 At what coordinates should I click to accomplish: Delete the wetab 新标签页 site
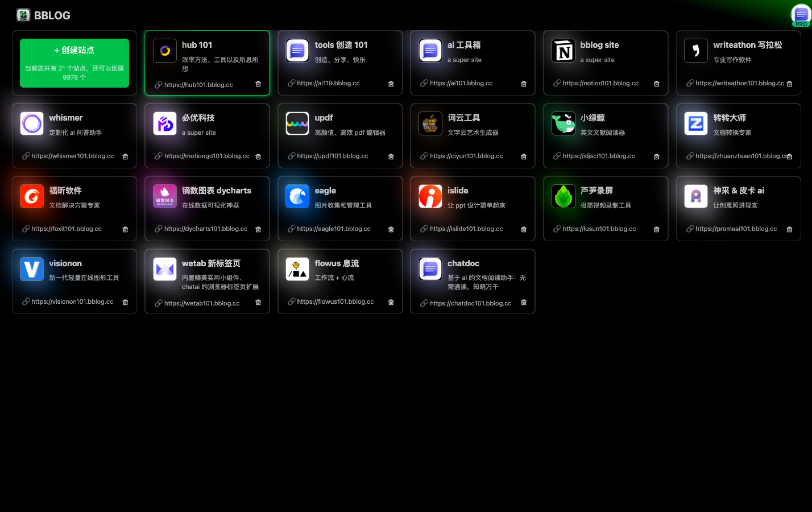pyautogui.click(x=258, y=303)
